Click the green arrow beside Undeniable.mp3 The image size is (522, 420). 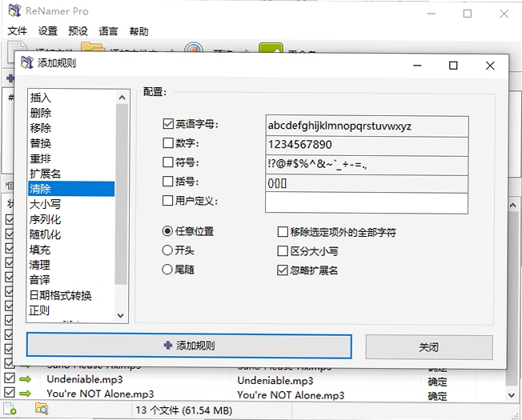coord(25,379)
